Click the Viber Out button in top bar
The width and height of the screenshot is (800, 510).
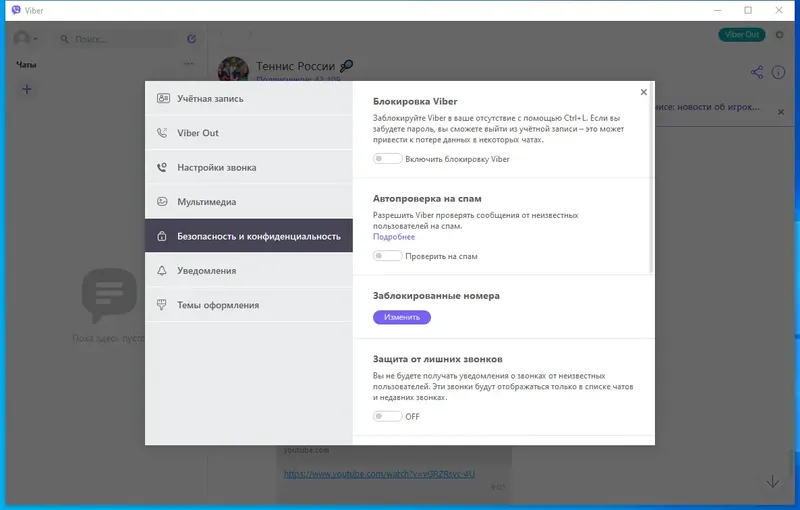pos(742,35)
